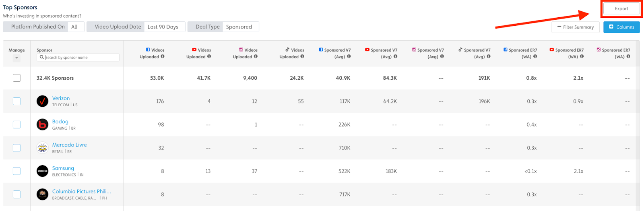Click info icon on TikTok Videos Uploaded column
This screenshot has width=644, height=211.
pyautogui.click(x=302, y=56)
